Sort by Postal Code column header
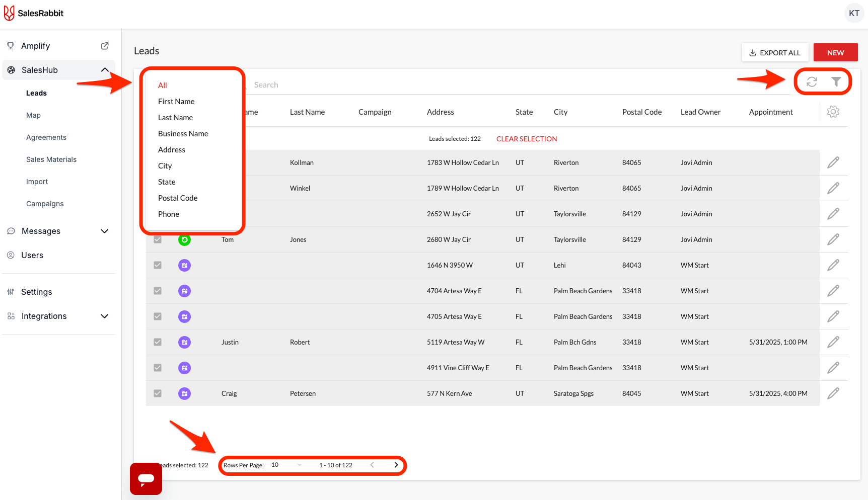This screenshot has height=500, width=868. point(642,112)
